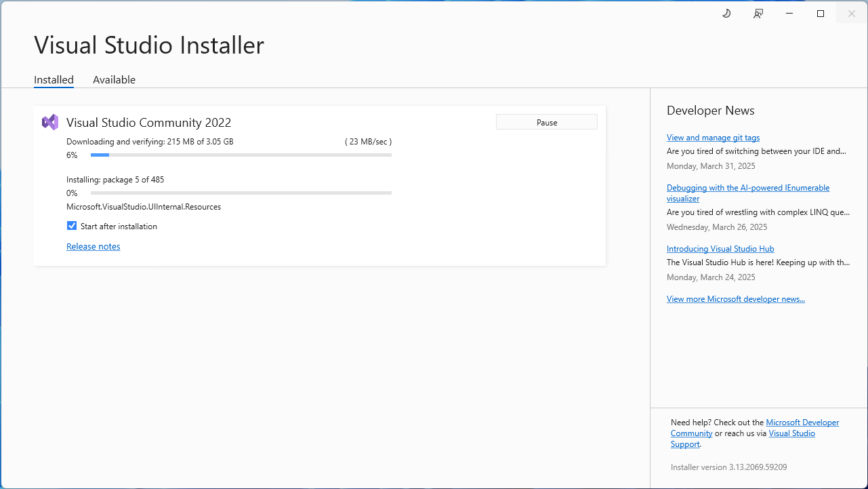Open Introducing Visual Studio Hub article
Viewport: 868px width, 489px height.
pyautogui.click(x=720, y=249)
